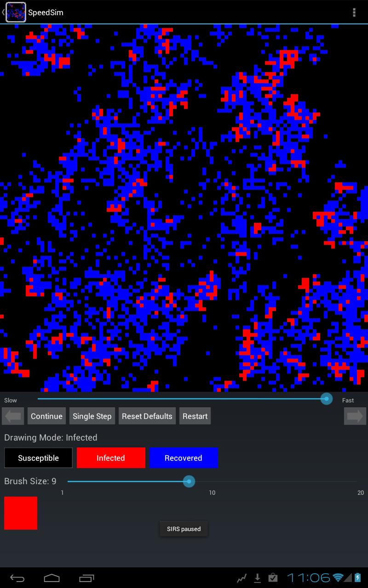Tap the 'Drawing Mode: Infected' label
The width and height of the screenshot is (368, 588).
(51, 437)
